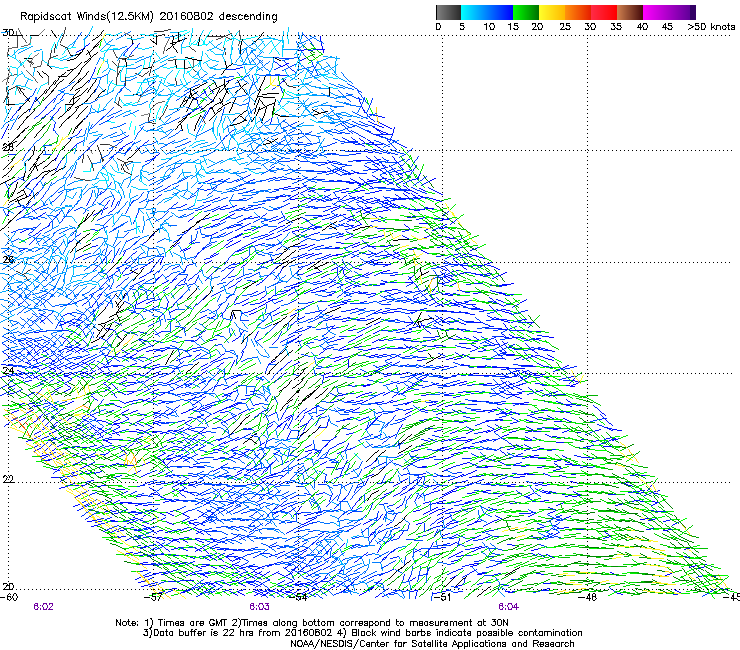Click the longitude label '-54'

(x=299, y=597)
